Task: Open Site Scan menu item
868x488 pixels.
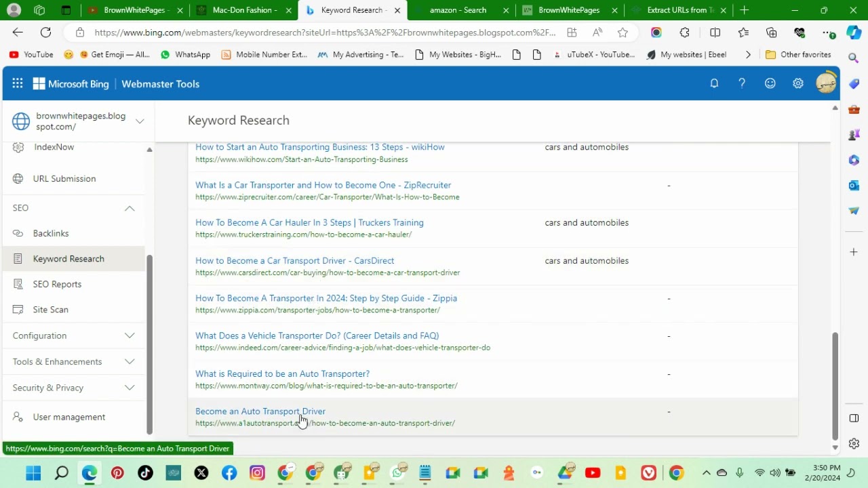Action: click(x=51, y=310)
